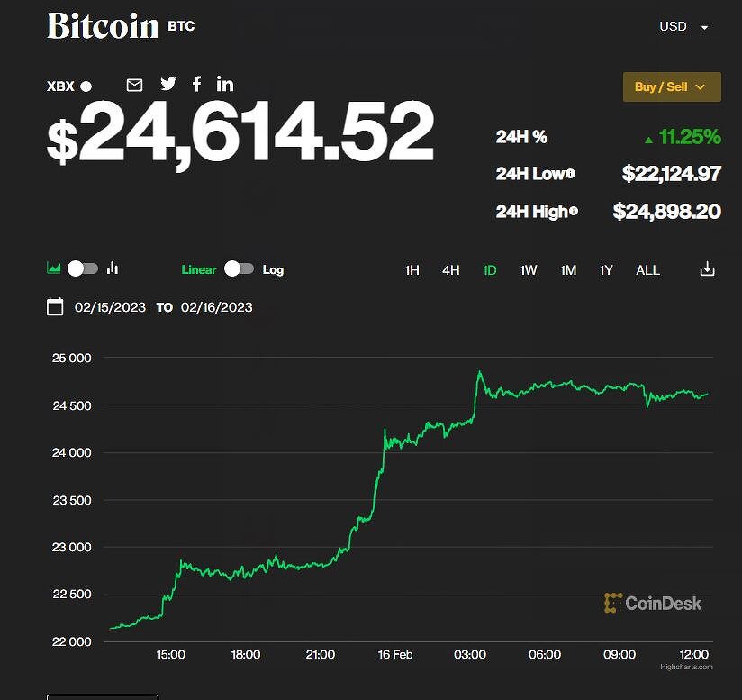This screenshot has height=700, width=742.
Task: Click the XBX info icon
Action: pyautogui.click(x=86, y=87)
